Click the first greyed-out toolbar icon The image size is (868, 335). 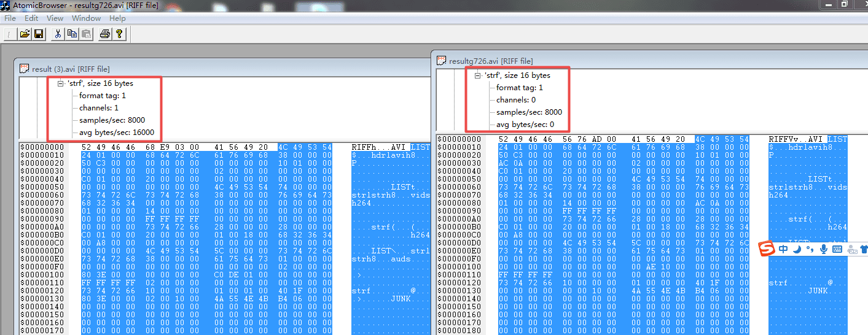[x=10, y=34]
